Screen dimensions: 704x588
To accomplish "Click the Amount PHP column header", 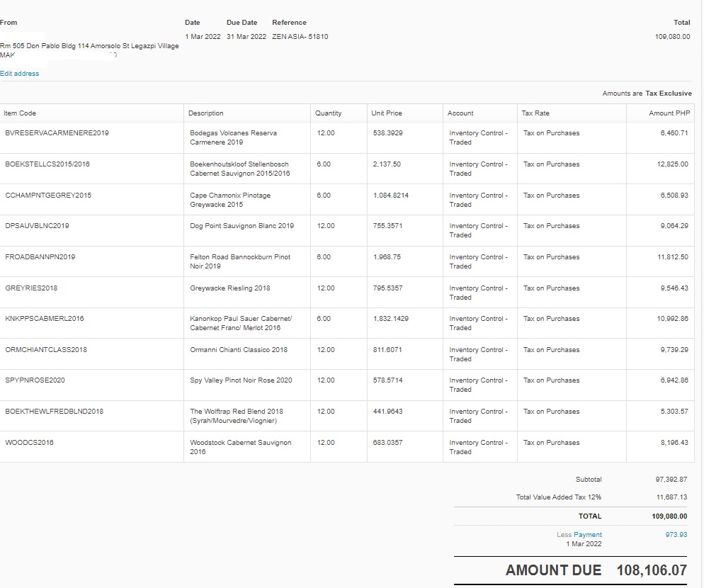I will (x=669, y=113).
